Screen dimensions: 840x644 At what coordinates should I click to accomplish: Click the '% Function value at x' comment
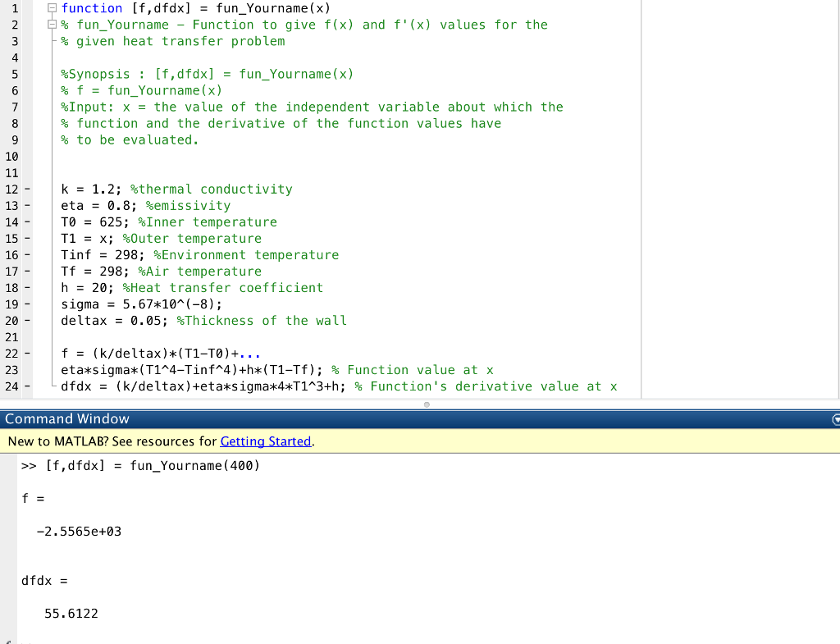[x=413, y=370]
